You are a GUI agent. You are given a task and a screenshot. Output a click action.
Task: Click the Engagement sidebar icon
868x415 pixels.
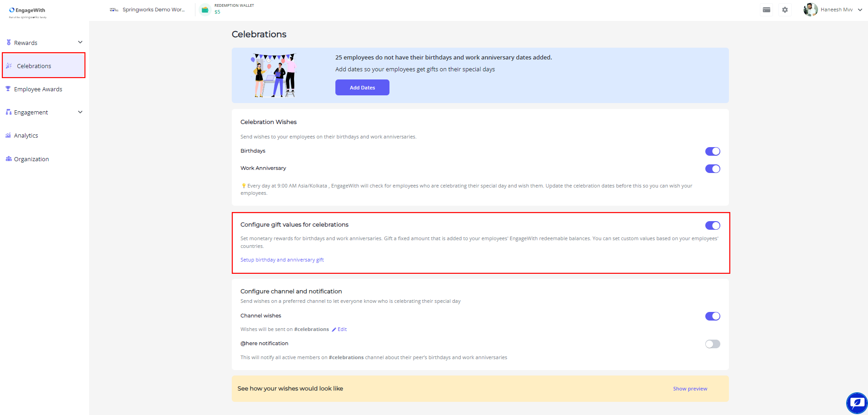point(9,112)
